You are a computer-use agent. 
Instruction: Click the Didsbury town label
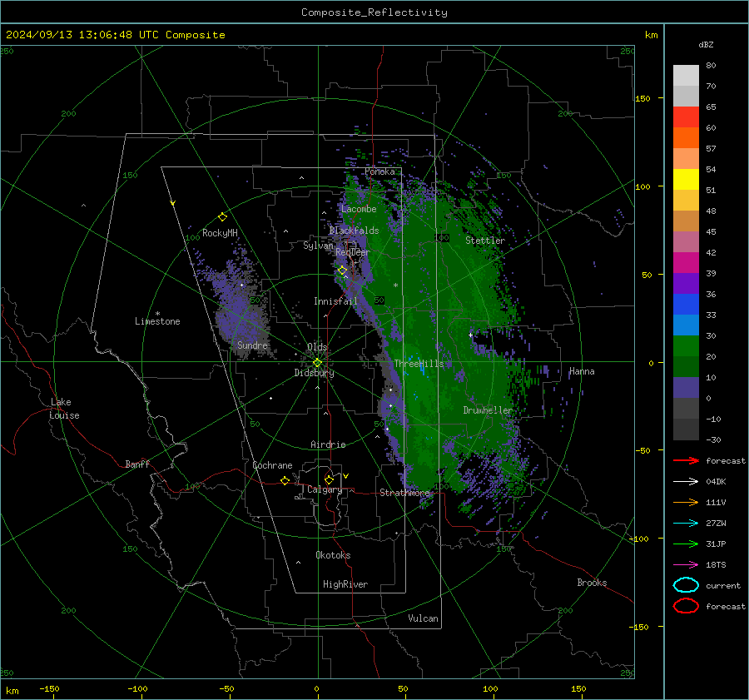[314, 373]
